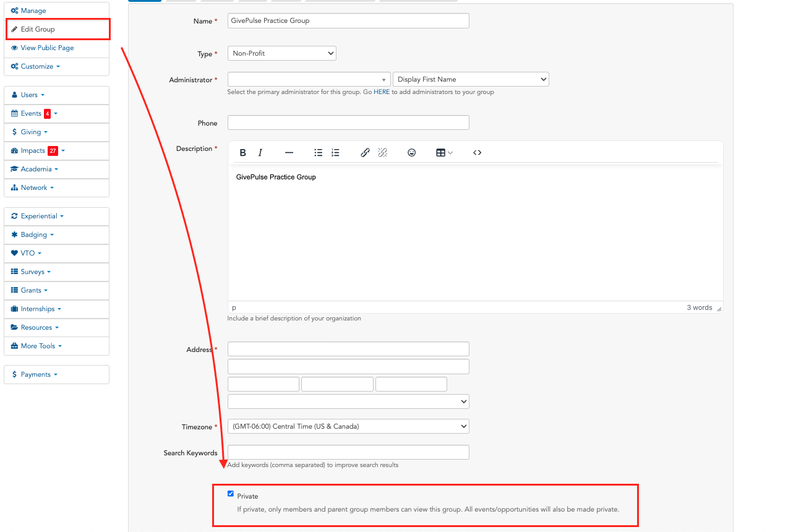Screen dimensions: 788x532
Task: Click the editor resize handle by word count
Action: coord(719,308)
